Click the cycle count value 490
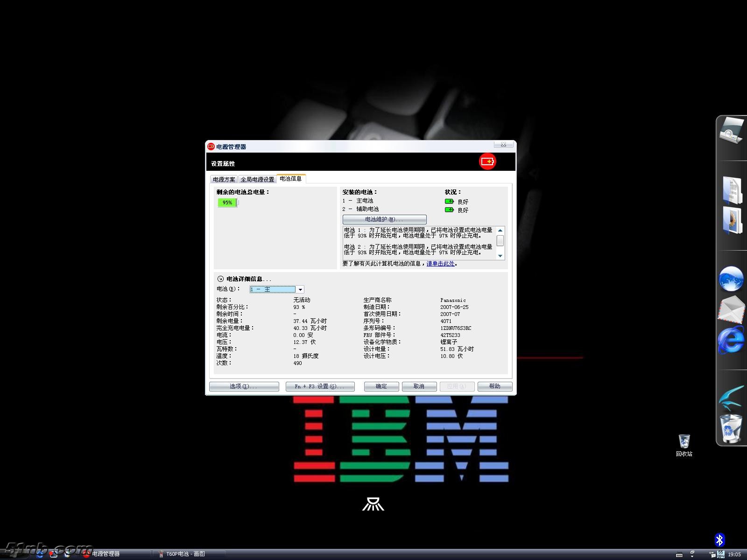 tap(297, 363)
